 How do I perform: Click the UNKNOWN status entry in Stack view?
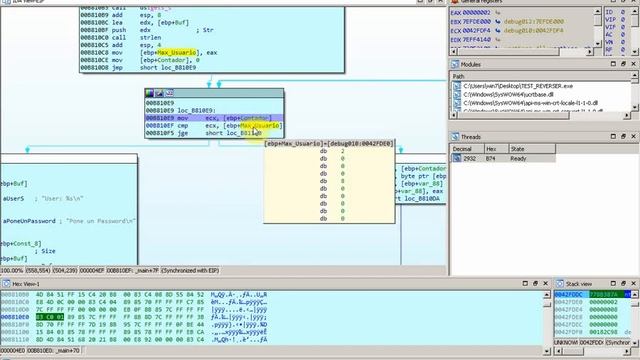(566, 342)
